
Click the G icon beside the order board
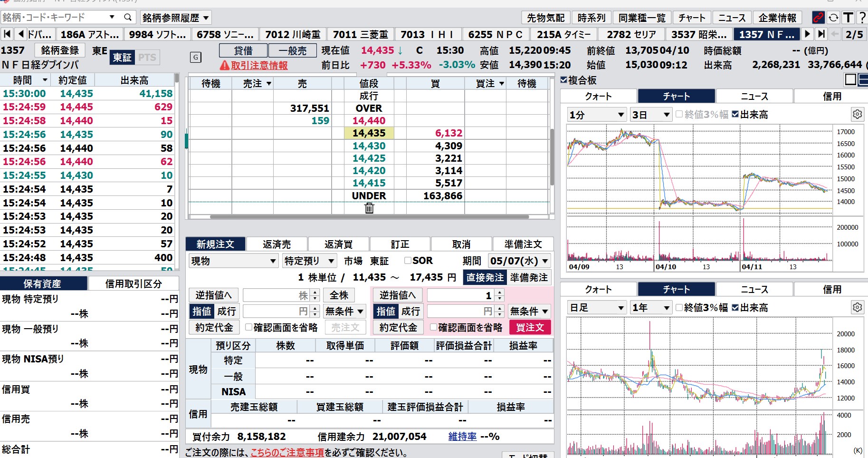click(x=196, y=58)
